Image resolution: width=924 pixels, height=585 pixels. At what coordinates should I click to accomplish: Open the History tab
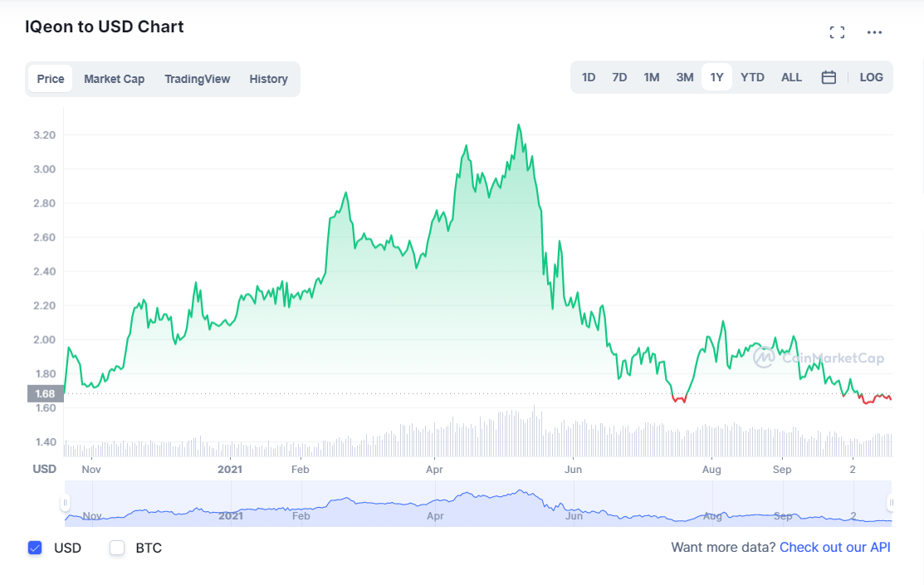269,79
